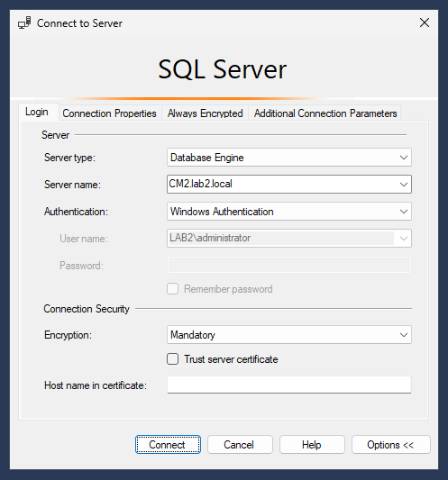Open the Connection Properties tab
The image size is (448, 480).
tap(109, 113)
